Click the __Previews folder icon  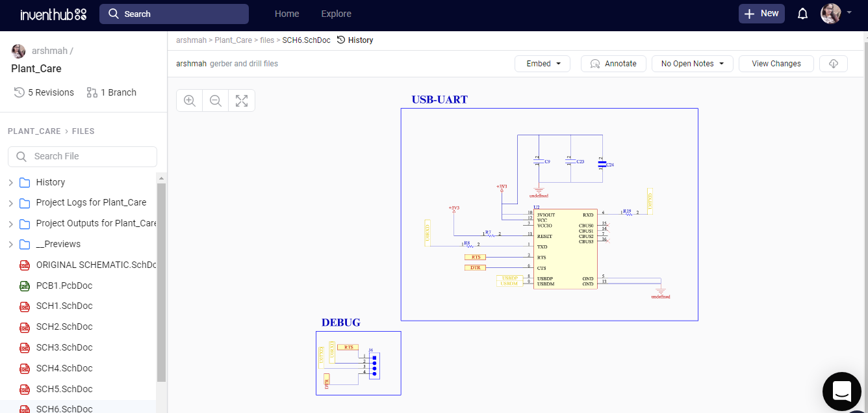(25, 245)
